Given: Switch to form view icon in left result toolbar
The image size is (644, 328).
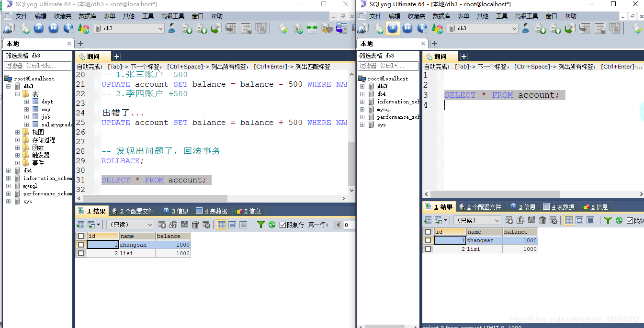Looking at the screenshot, I should [232, 225].
